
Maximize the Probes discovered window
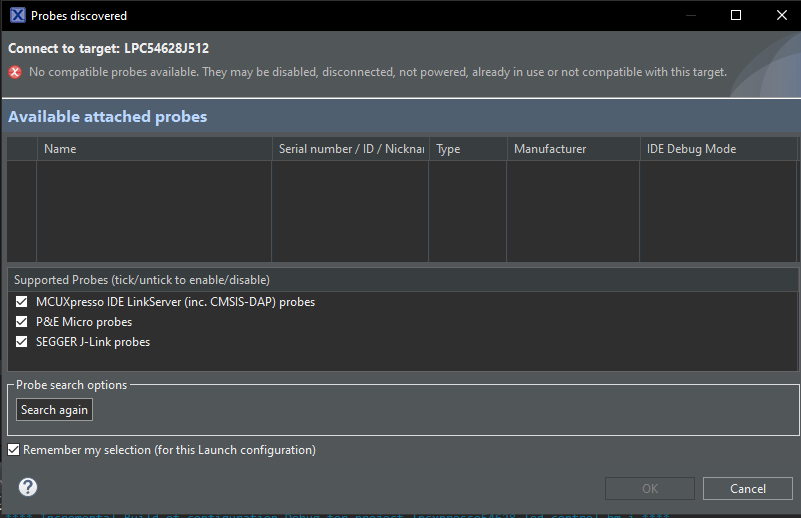(x=736, y=16)
